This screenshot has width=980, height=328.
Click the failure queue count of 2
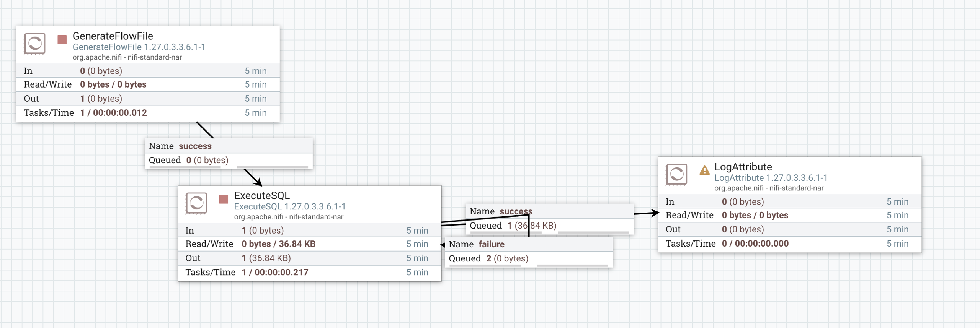(x=488, y=258)
